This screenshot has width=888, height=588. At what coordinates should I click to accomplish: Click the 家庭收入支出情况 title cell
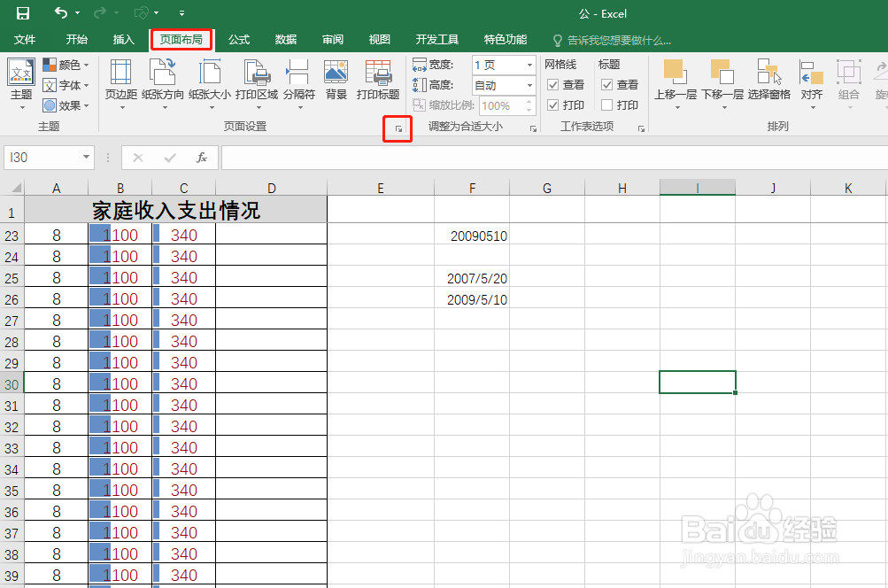[x=175, y=210]
